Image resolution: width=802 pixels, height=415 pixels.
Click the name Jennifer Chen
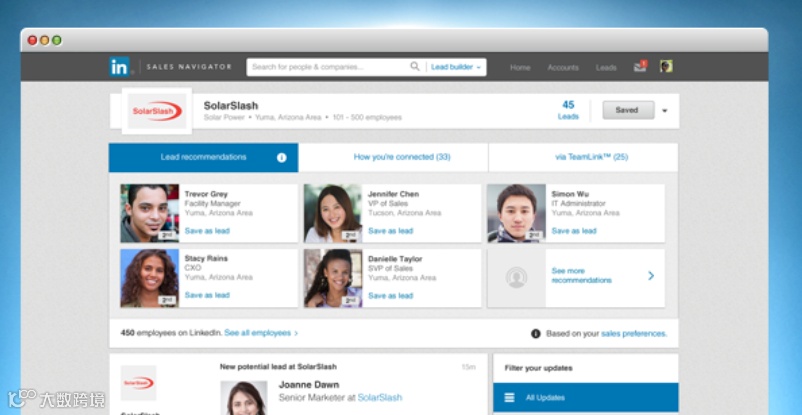click(393, 194)
